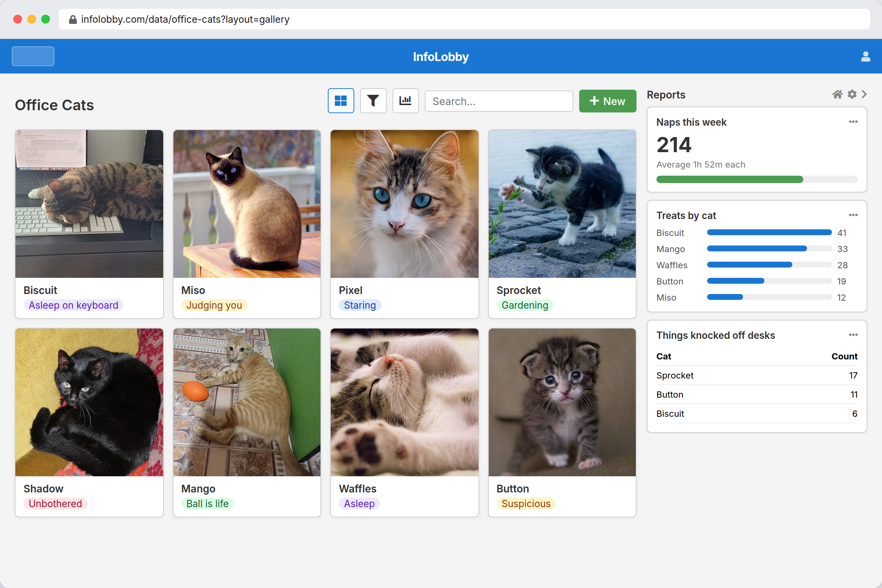Open Mango cat photo

coord(247,402)
